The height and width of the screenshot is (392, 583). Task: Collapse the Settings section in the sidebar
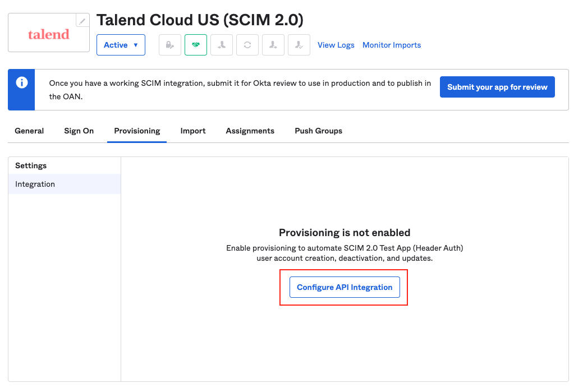coord(30,165)
